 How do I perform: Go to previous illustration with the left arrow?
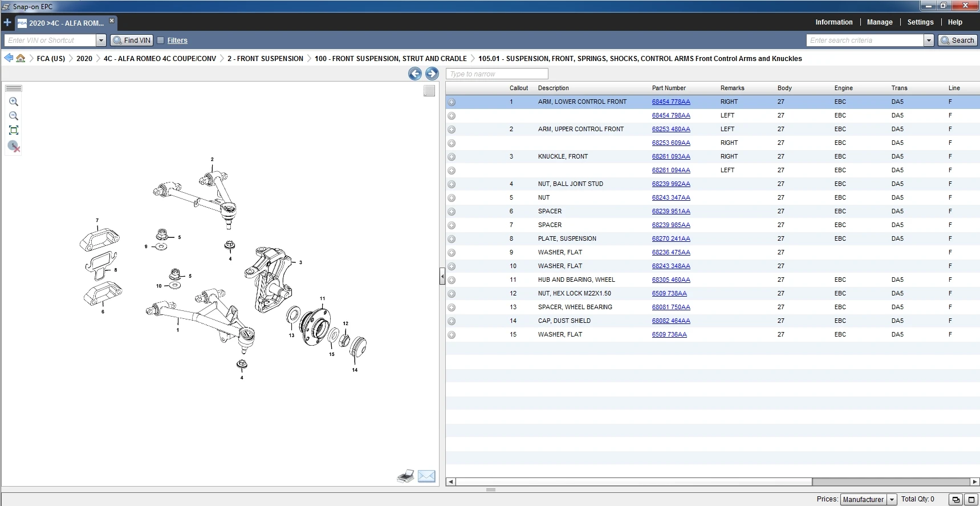415,74
